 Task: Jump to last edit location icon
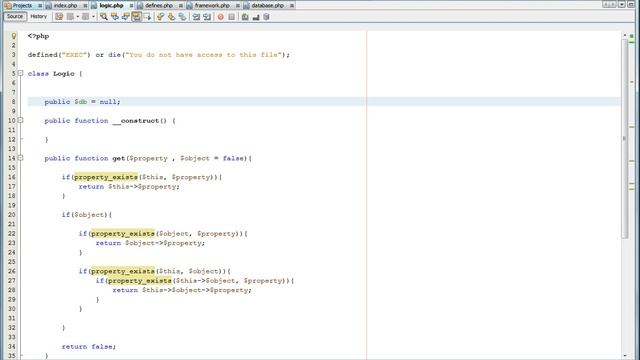tap(59, 17)
